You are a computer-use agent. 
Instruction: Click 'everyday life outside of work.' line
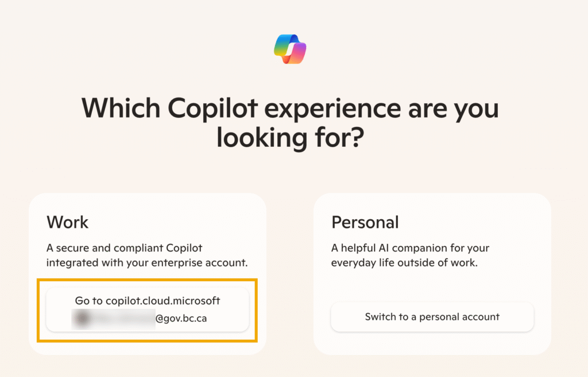(404, 263)
